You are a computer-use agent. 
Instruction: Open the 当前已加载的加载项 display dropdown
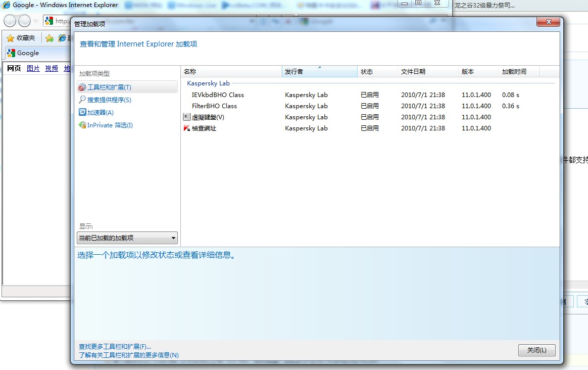pos(127,238)
